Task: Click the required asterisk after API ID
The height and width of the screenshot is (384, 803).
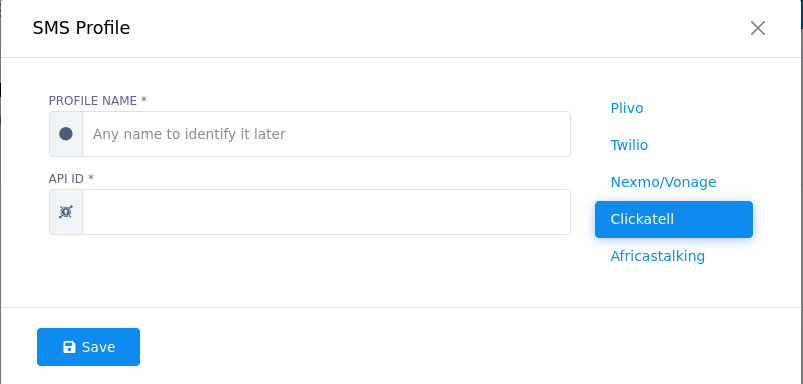Action: (x=91, y=178)
